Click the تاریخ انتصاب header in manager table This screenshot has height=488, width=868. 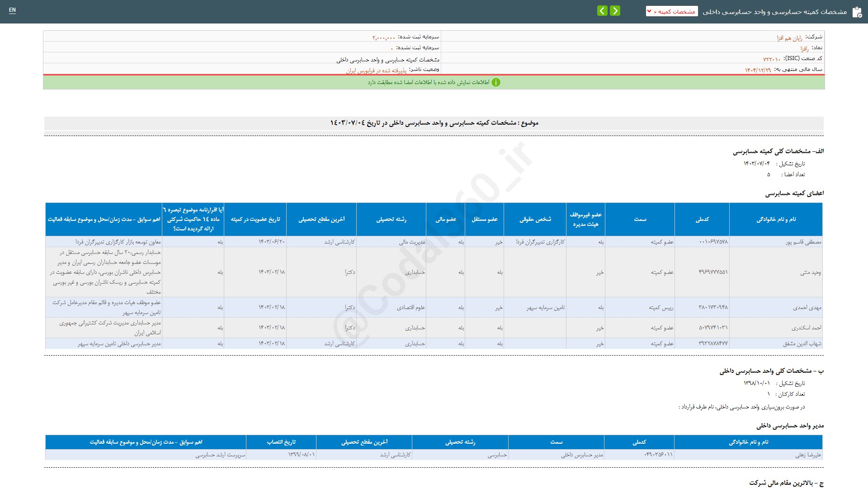click(281, 442)
